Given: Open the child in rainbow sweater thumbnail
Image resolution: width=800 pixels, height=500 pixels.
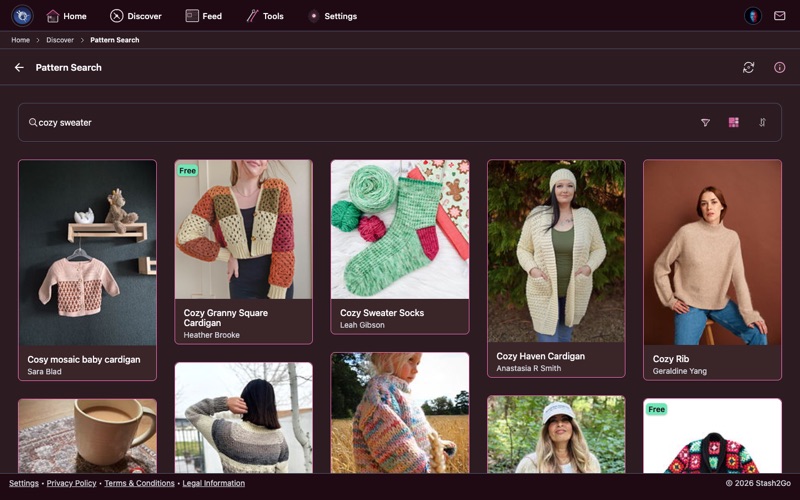Looking at the screenshot, I should coord(399,413).
